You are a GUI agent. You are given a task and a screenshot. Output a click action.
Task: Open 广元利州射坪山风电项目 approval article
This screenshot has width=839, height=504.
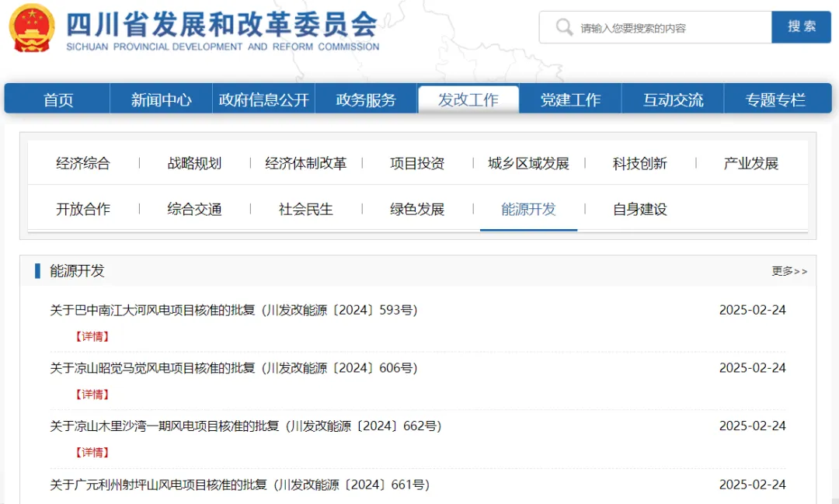[x=239, y=485]
